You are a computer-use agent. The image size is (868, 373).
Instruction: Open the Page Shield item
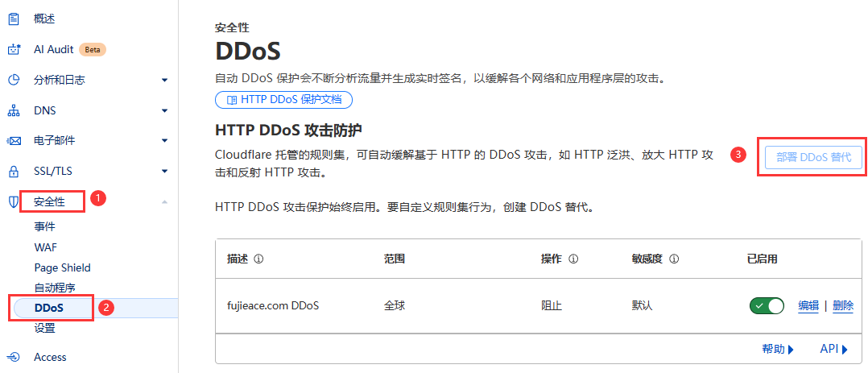tap(62, 267)
